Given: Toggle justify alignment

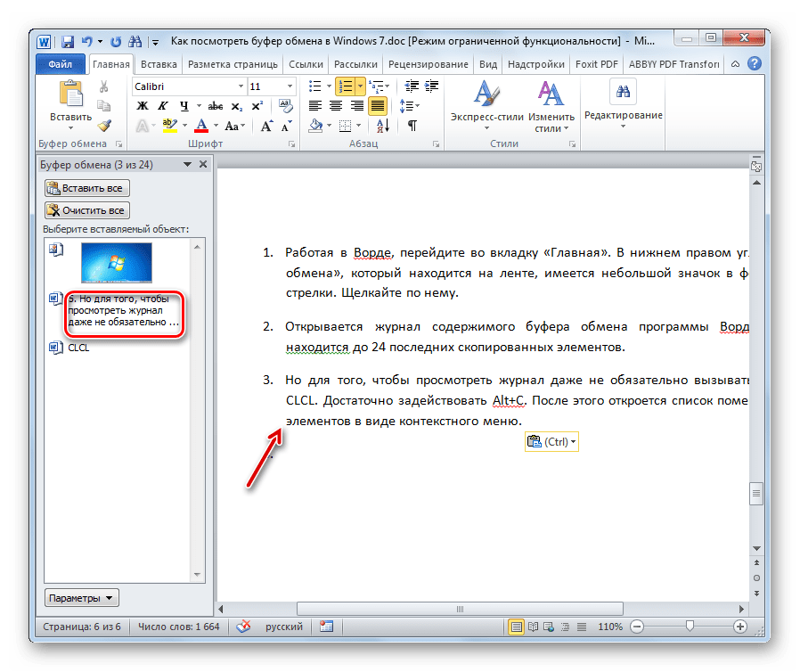Looking at the screenshot, I should [378, 106].
